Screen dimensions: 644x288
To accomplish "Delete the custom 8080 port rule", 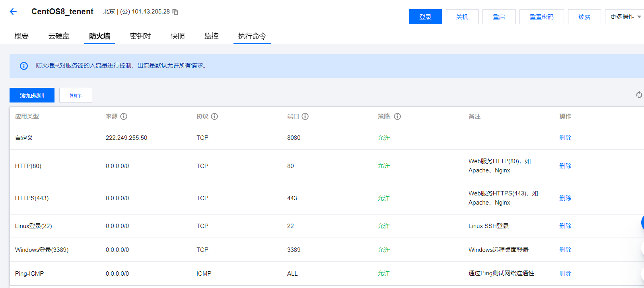I will [x=565, y=138].
